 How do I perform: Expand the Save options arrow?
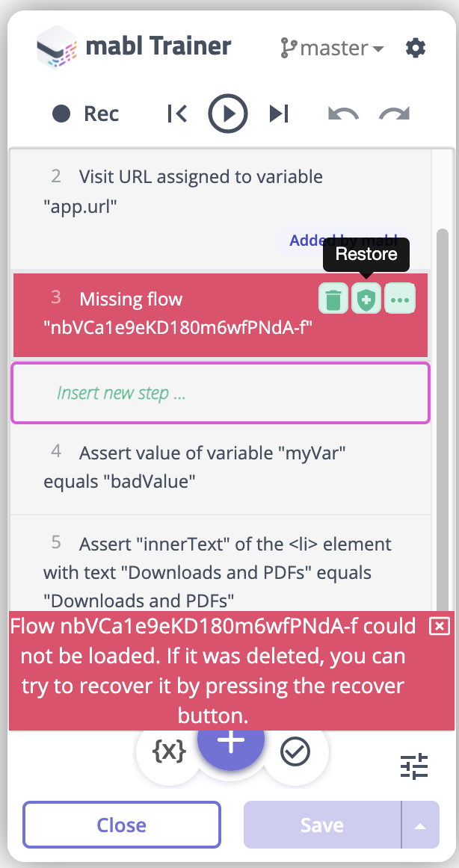pos(420,825)
